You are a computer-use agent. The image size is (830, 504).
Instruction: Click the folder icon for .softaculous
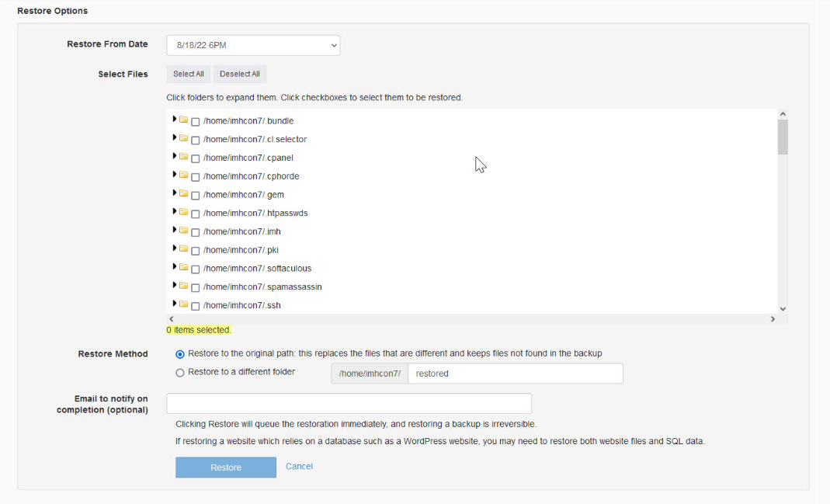pos(184,267)
